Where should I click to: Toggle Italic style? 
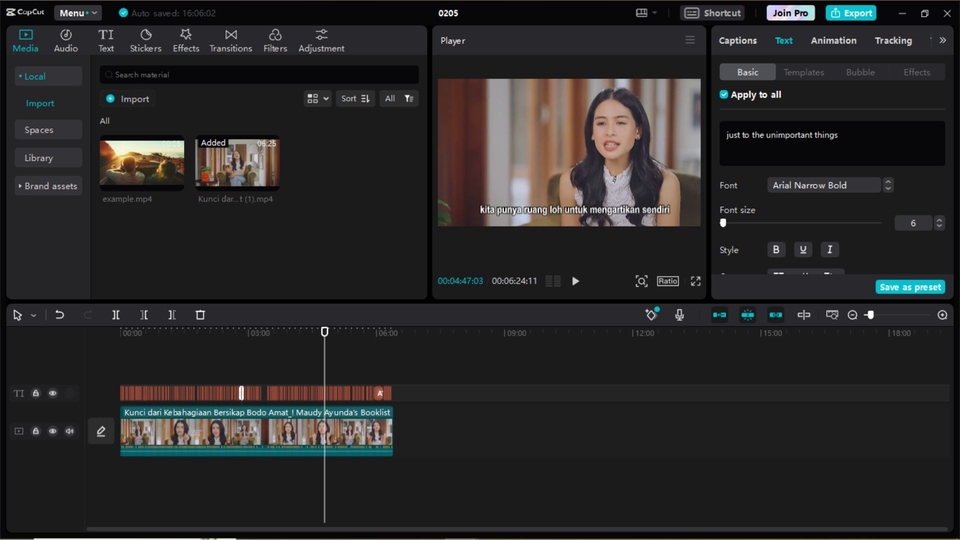830,250
